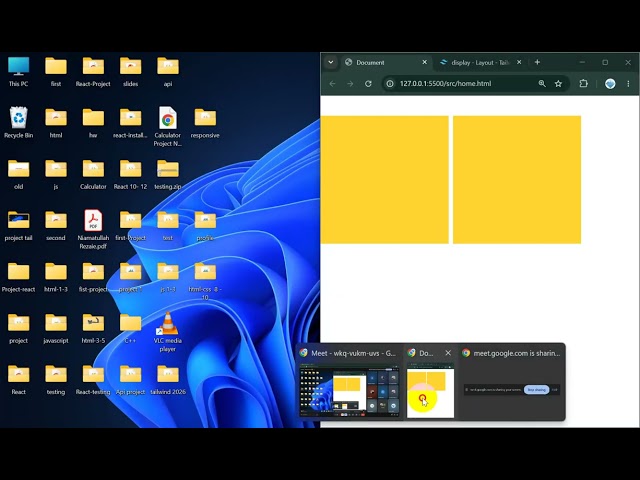Close the Document browser tab
640x480 pixels.
point(424,62)
